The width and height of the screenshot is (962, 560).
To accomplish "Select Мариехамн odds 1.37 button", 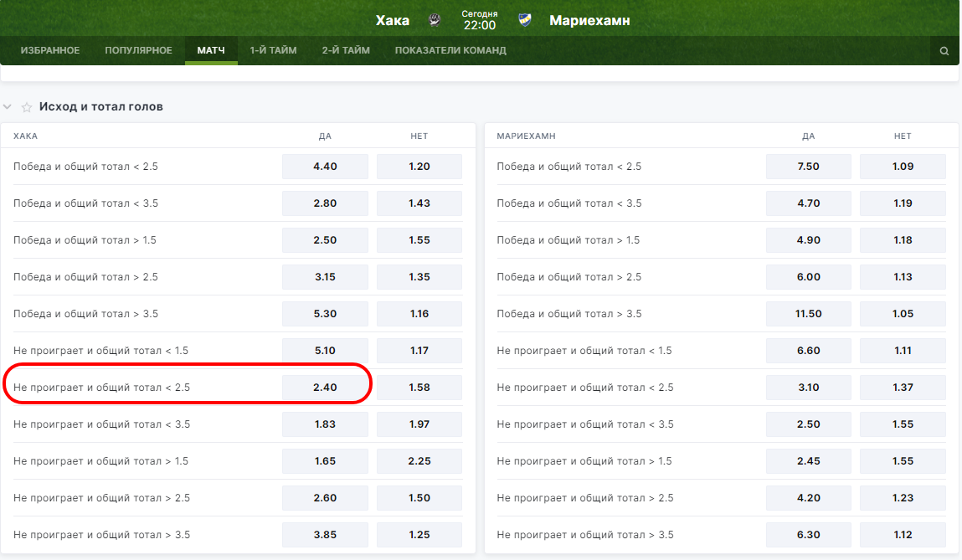I will tap(903, 387).
